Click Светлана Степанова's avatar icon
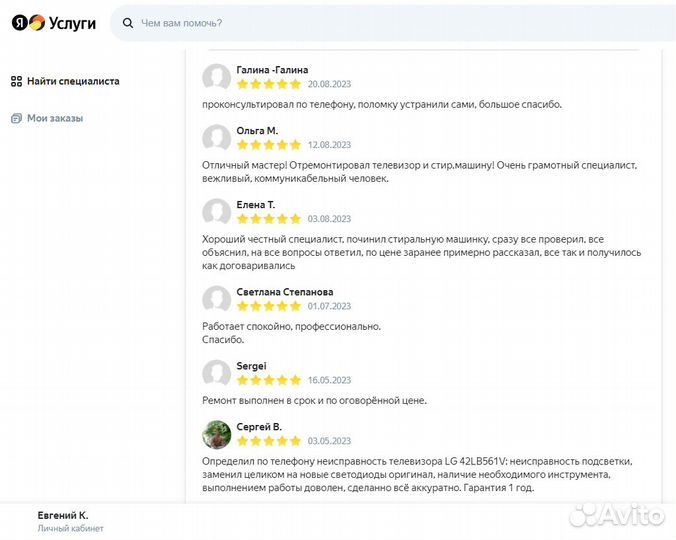Screen dimensions: 676x540 216,299
